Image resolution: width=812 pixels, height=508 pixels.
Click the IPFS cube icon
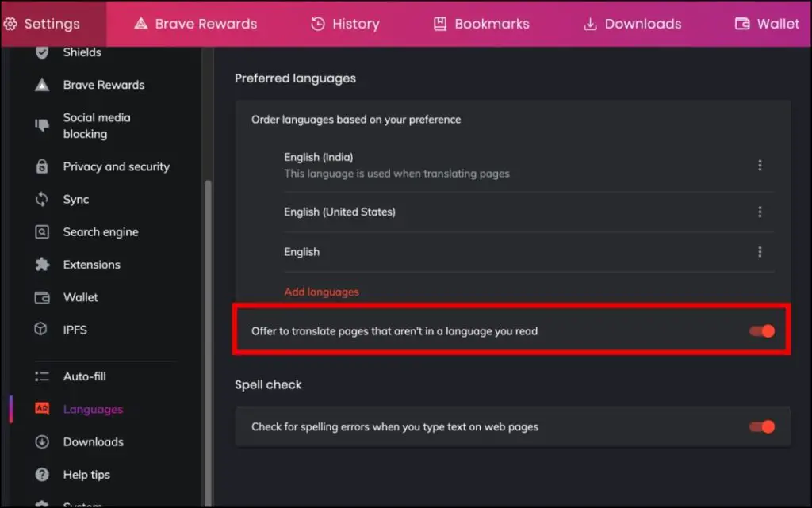(41, 330)
